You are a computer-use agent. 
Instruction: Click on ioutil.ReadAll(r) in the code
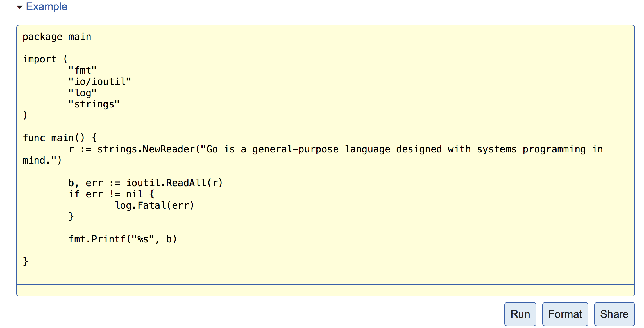point(174,183)
